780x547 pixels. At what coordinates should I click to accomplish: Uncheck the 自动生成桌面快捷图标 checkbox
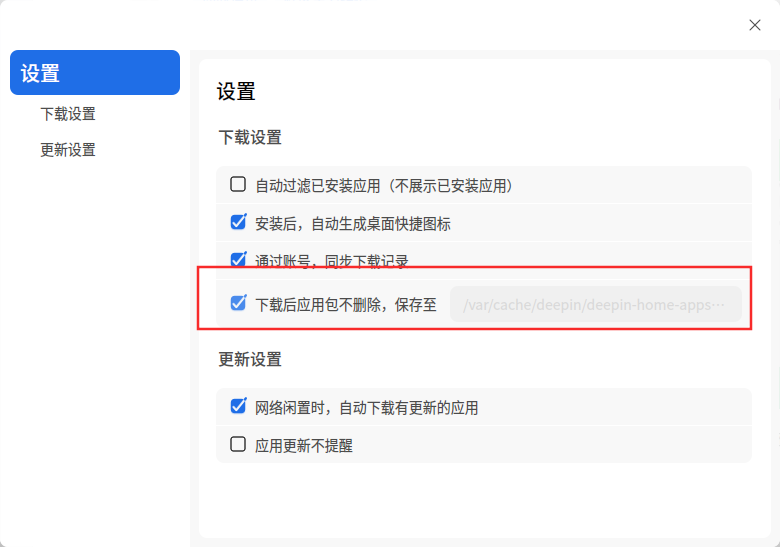pyautogui.click(x=238, y=222)
